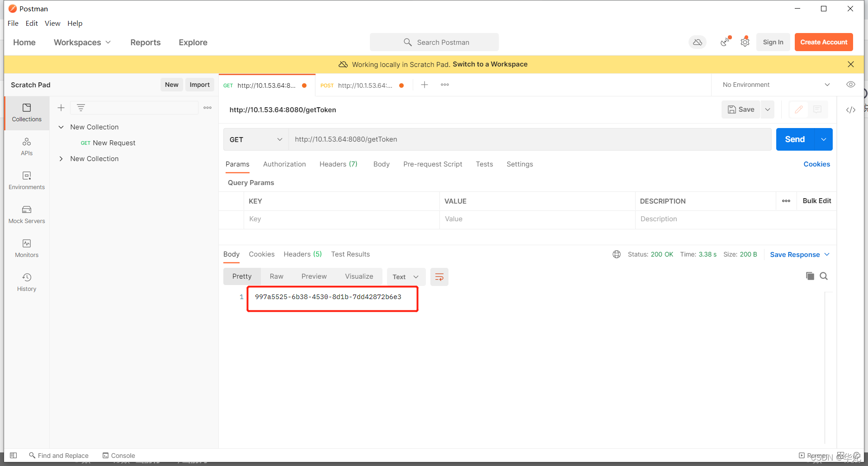Toggle the sidebar layout icon in status bar
Image resolution: width=868 pixels, height=466 pixels.
coord(14,456)
